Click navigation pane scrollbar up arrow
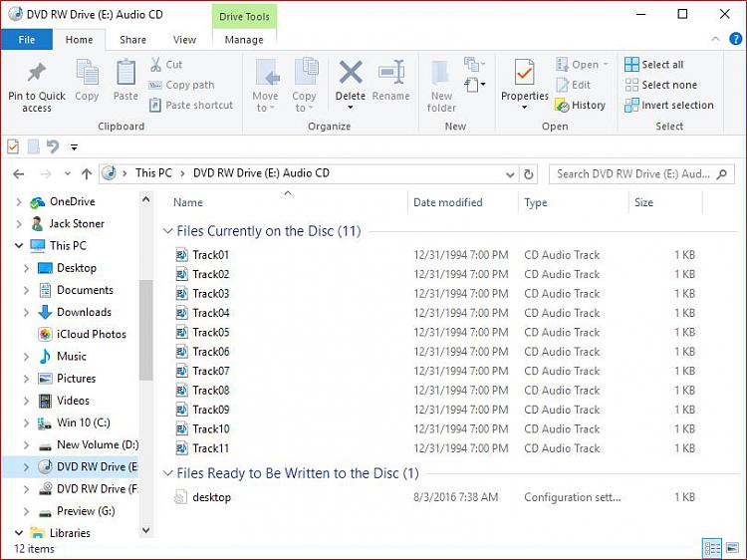 (146, 199)
